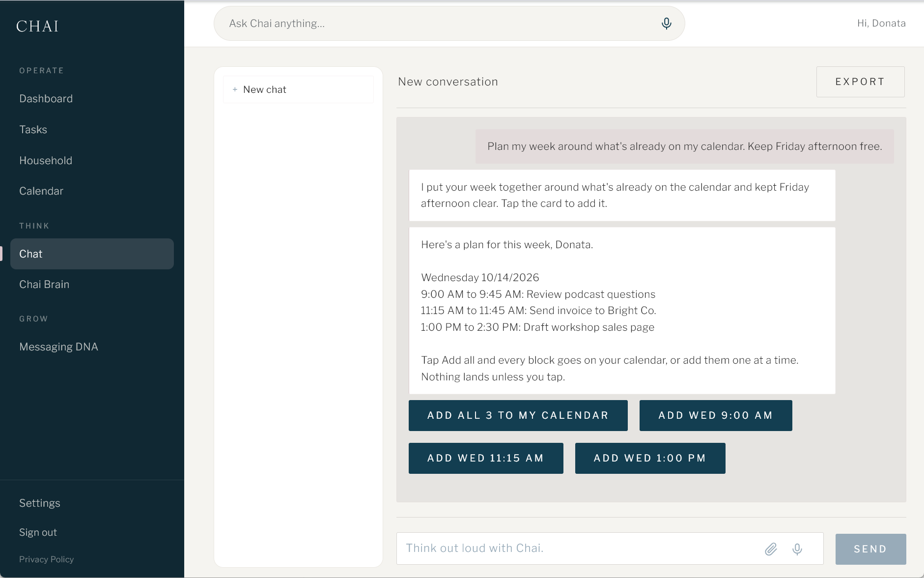Screen dimensions: 924x578
Task: Click the plus icon beside New chat
Action: 235,89
